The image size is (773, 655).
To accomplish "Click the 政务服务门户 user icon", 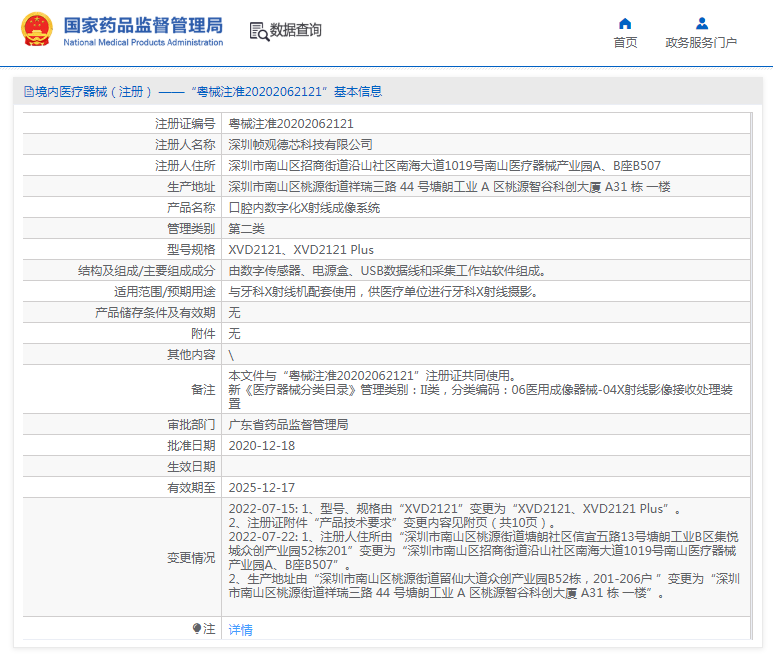I will pos(702,23).
